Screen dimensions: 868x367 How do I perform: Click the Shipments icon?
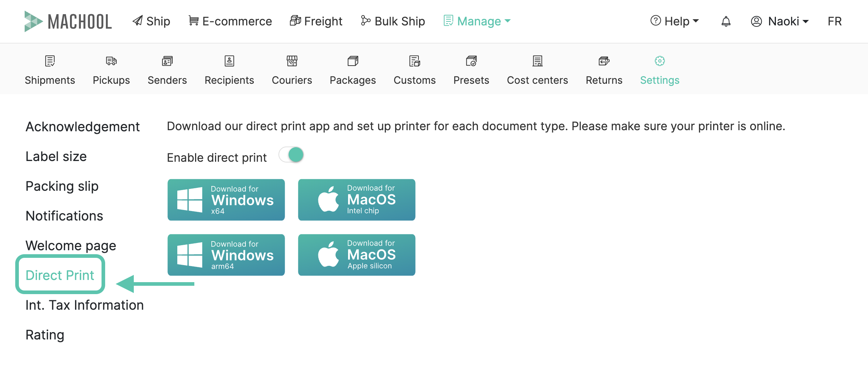[x=50, y=61]
